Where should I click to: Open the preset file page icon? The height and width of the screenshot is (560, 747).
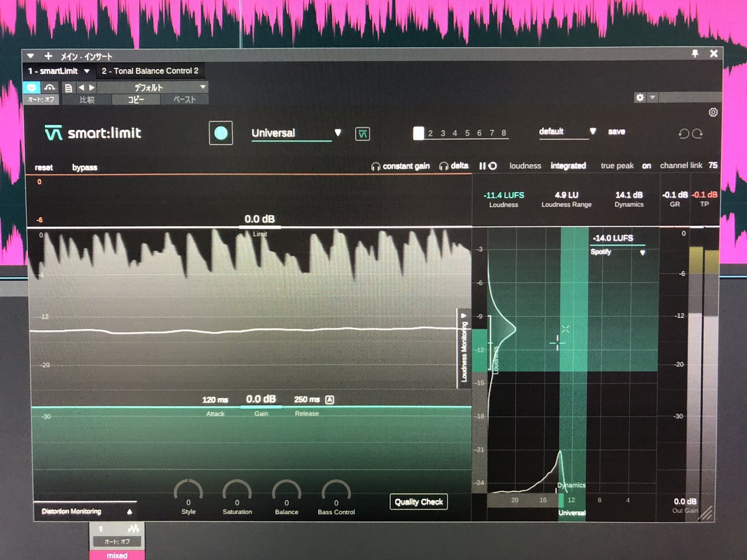point(68,88)
